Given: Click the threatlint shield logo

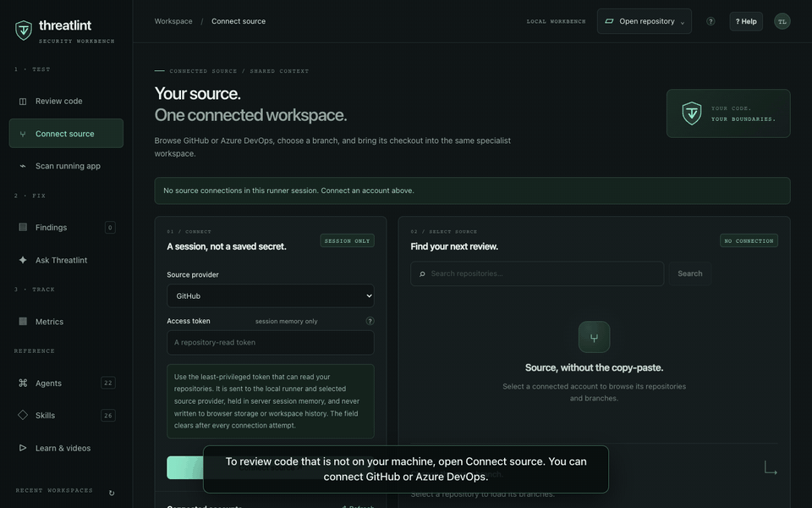Looking at the screenshot, I should pos(24,30).
